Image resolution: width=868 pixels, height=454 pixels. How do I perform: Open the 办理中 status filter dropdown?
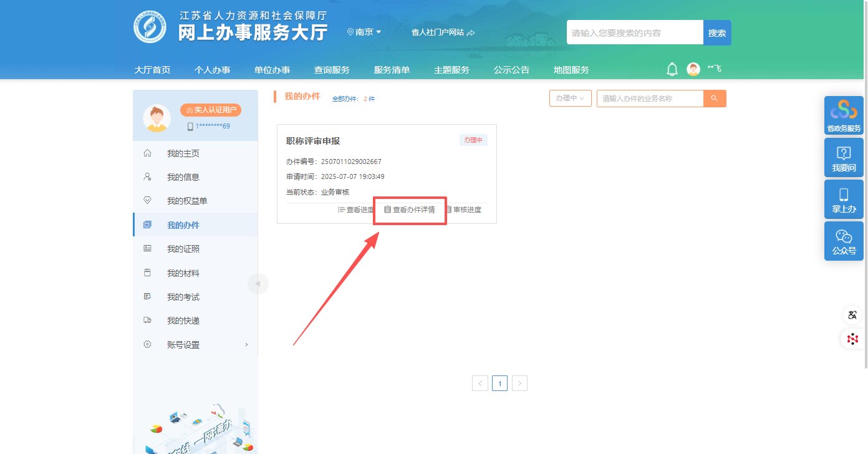point(570,99)
